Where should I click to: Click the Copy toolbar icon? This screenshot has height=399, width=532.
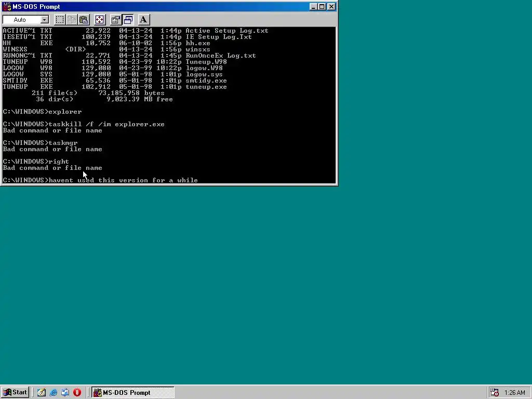click(72, 20)
